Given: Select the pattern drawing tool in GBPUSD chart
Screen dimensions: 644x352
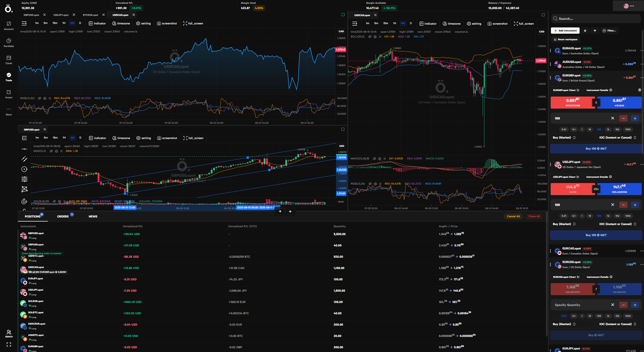Looking at the screenshot, I should 24,189.
